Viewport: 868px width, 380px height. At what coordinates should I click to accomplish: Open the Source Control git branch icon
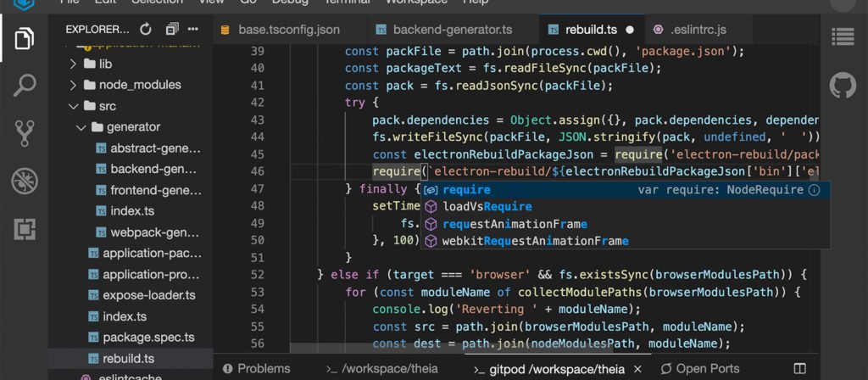point(25,133)
